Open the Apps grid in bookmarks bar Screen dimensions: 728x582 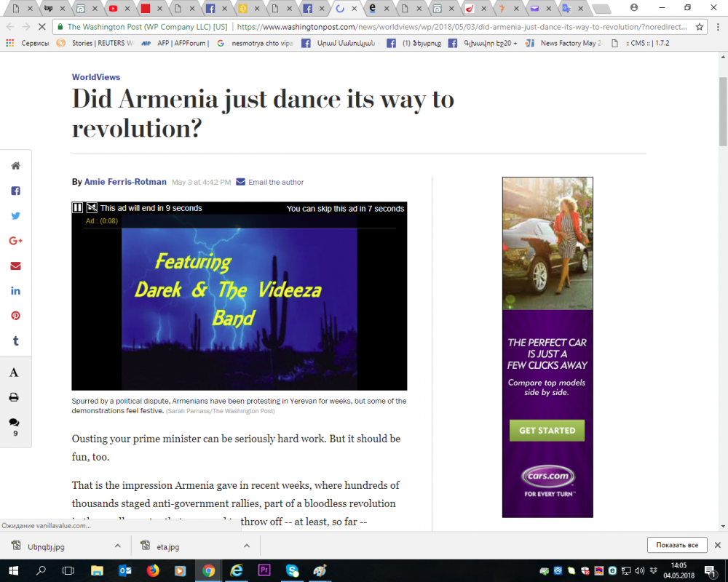[x=9, y=43]
